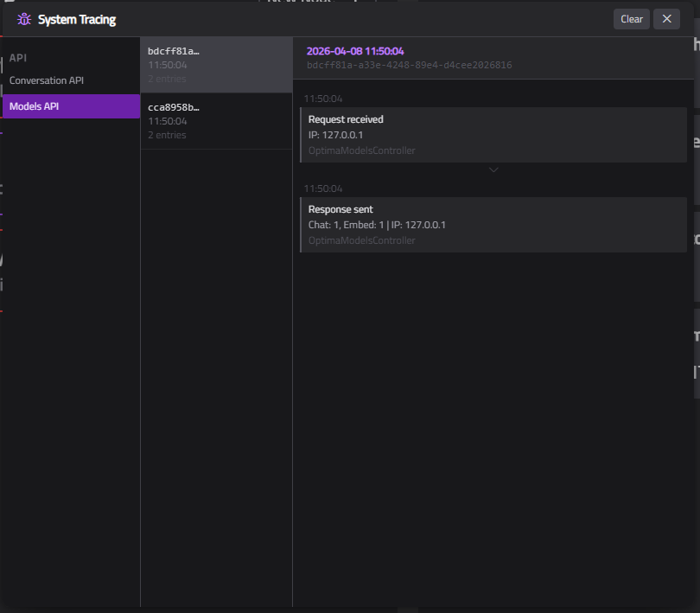Open the Request received event card
The image size is (700, 613).
(x=493, y=134)
